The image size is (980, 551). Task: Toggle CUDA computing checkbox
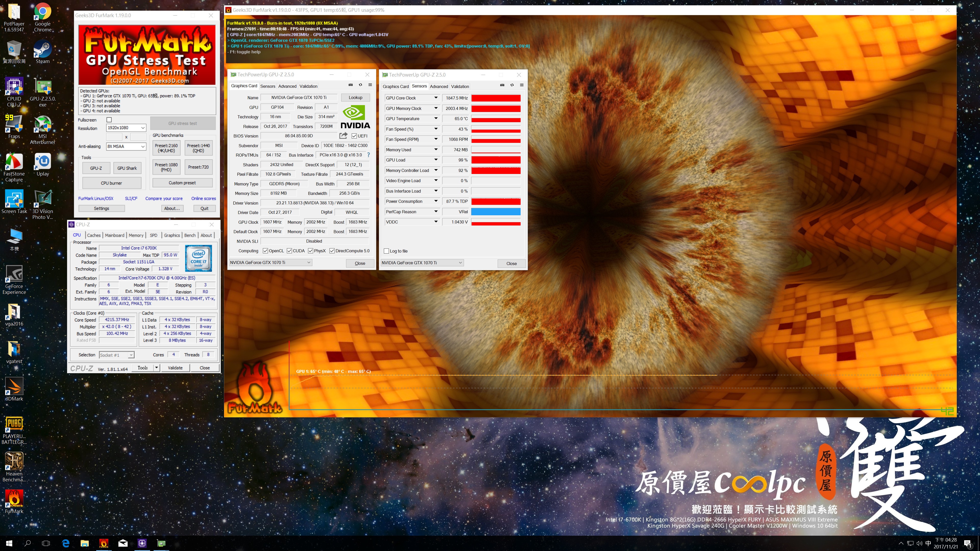(x=289, y=251)
